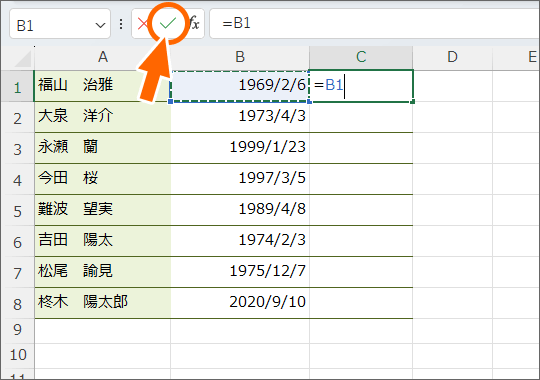540x380 pixels.
Task: Select row 3 header
Action: point(17,148)
